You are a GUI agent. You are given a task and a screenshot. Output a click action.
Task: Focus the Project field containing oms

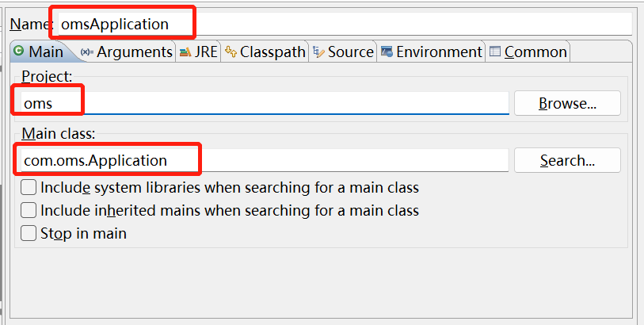click(261, 103)
